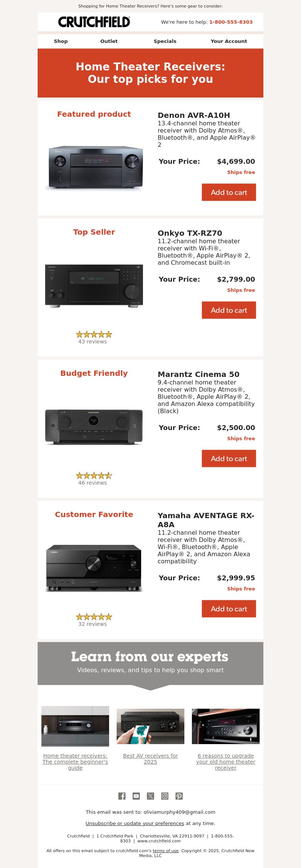Open the Denon AVR-A10H product image
This screenshot has width=301, height=868.
click(x=94, y=168)
